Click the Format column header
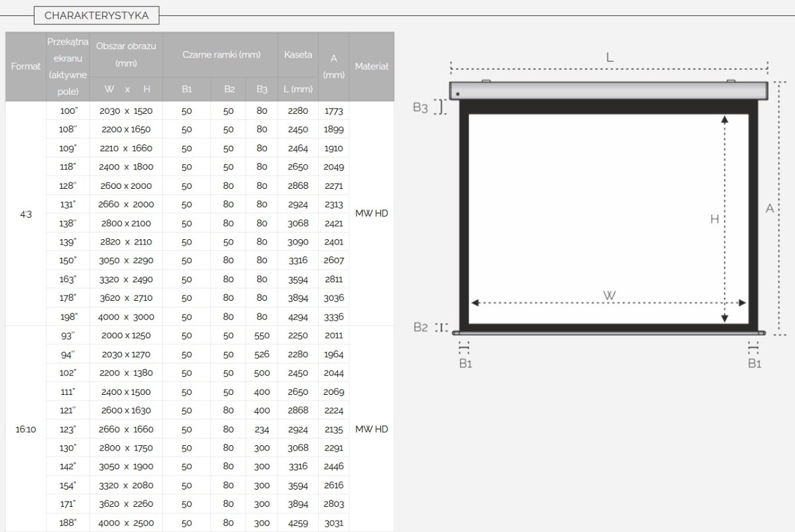The image size is (795, 532). 26,66
